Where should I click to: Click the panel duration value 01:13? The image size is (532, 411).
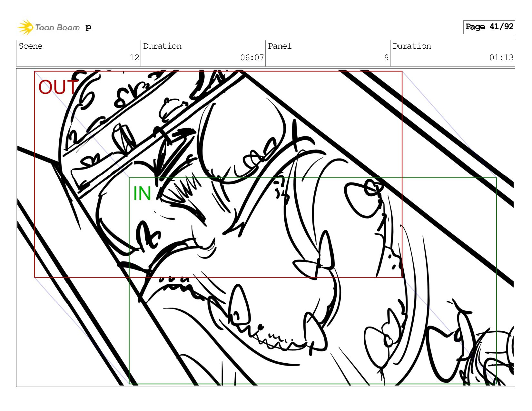501,58
